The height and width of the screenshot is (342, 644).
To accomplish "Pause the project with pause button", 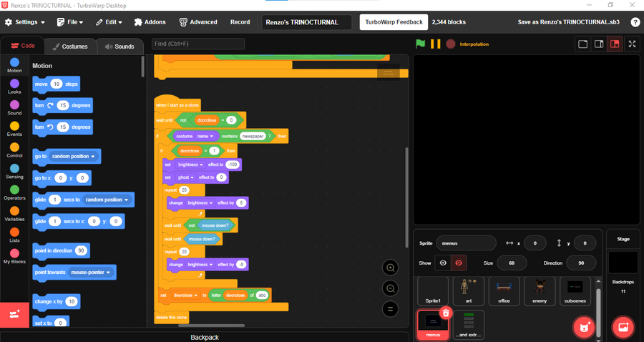I will coord(435,44).
